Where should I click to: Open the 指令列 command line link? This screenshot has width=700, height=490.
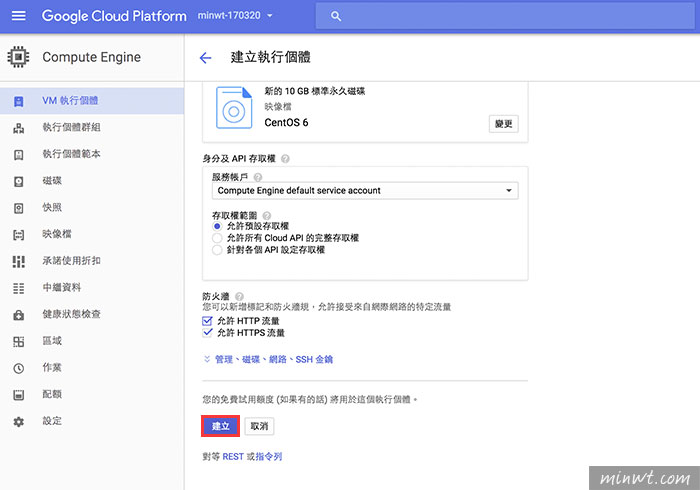tap(269, 457)
